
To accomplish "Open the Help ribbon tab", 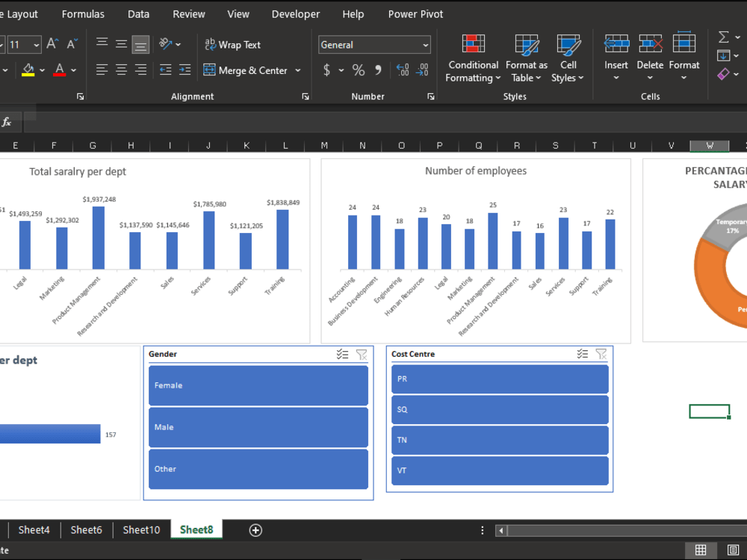I will tap(353, 14).
